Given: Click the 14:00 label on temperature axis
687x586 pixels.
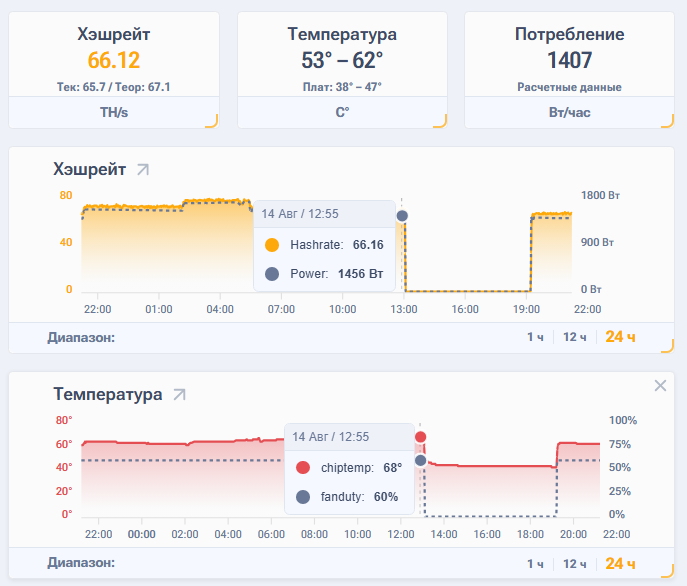Looking at the screenshot, I should click(x=444, y=534).
